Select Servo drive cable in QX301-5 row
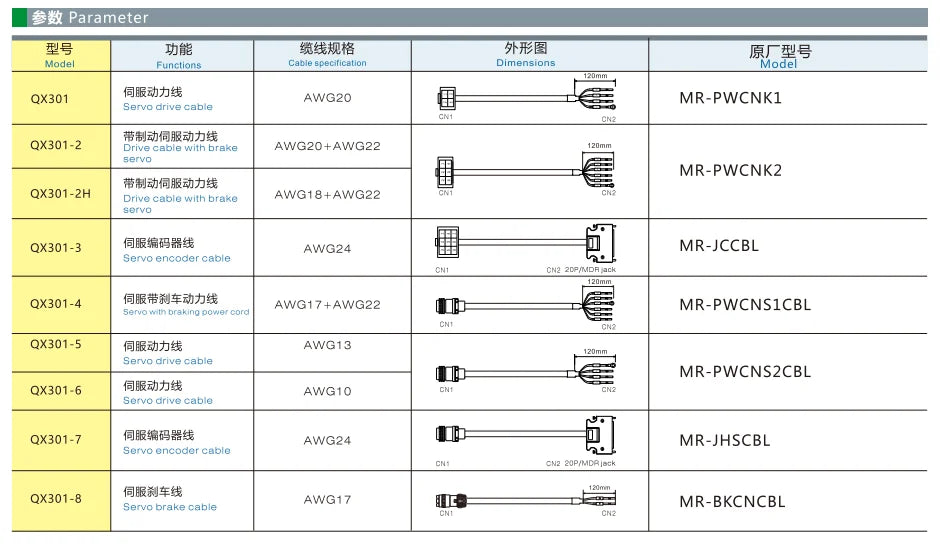 tap(168, 361)
